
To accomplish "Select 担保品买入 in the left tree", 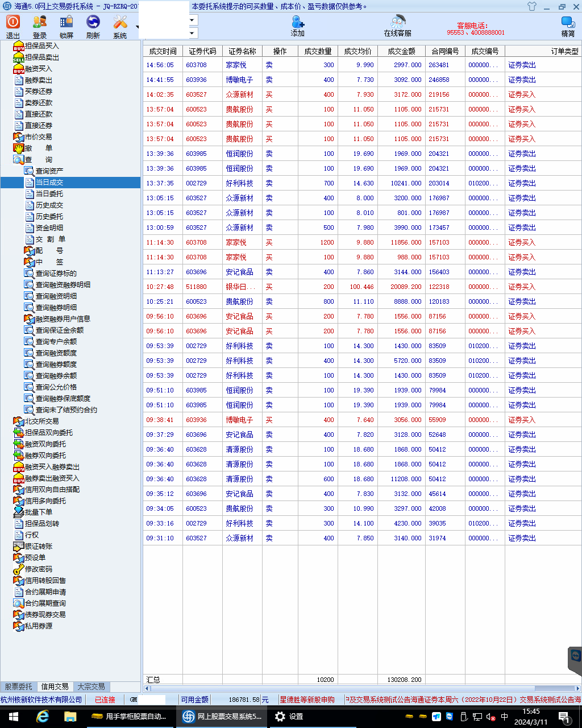I will click(41, 45).
